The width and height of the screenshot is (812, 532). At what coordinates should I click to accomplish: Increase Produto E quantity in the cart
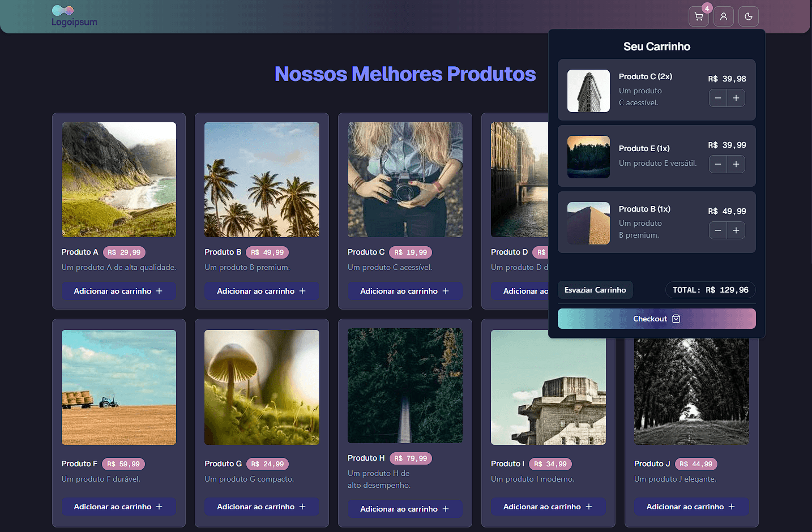pos(736,164)
